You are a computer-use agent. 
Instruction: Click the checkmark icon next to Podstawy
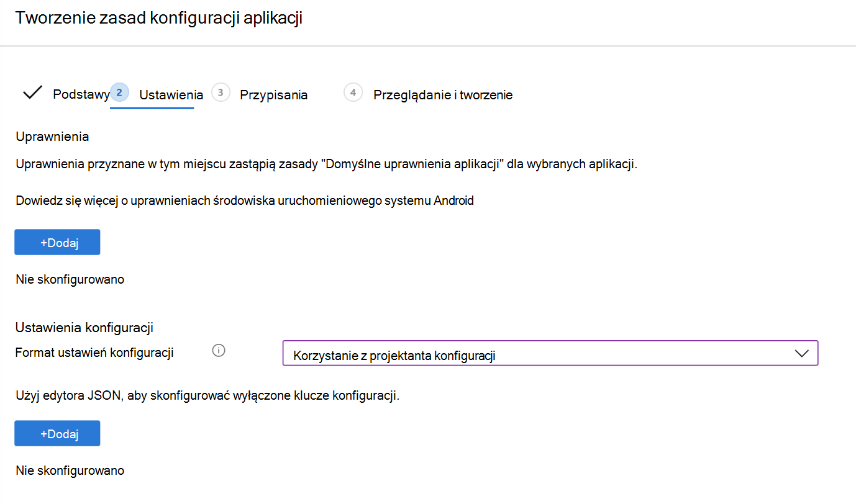point(32,93)
